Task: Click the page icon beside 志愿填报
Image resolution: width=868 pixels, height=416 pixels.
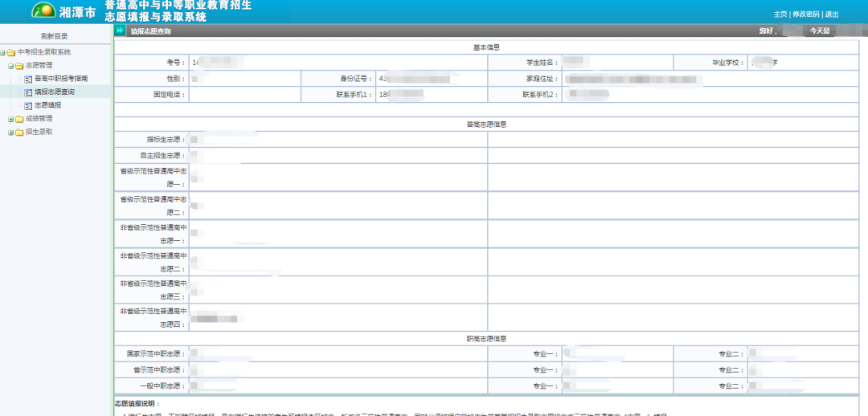Action: pyautogui.click(x=28, y=105)
